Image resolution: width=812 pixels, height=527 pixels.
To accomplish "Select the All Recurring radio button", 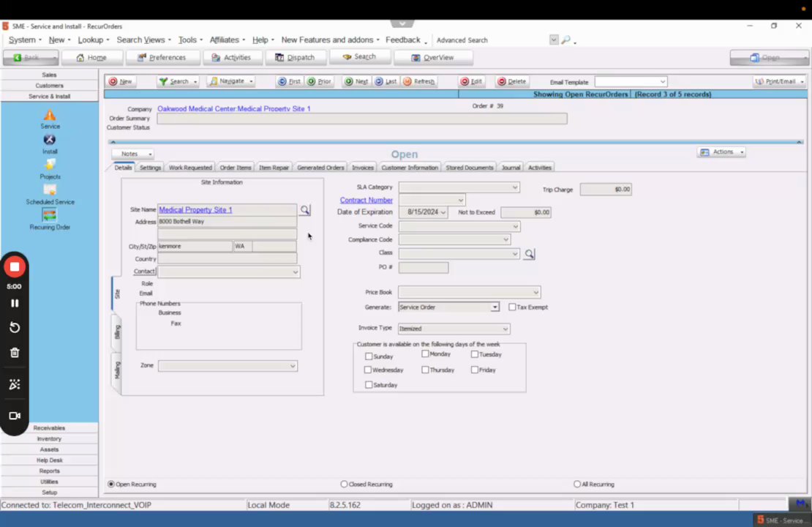I will click(577, 484).
